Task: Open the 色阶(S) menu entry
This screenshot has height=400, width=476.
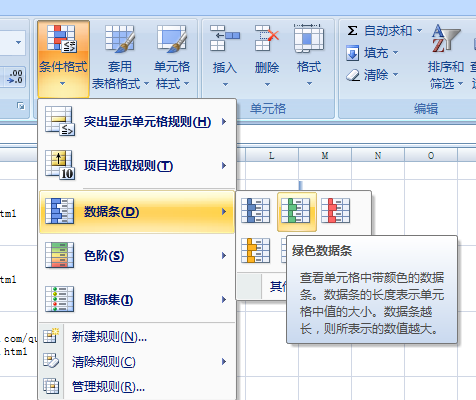Action: 137,256
